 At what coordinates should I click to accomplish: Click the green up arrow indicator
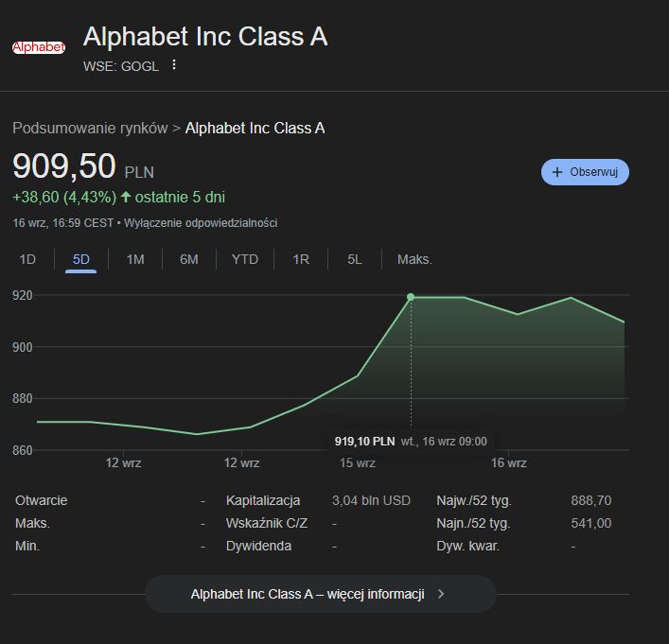(x=126, y=197)
